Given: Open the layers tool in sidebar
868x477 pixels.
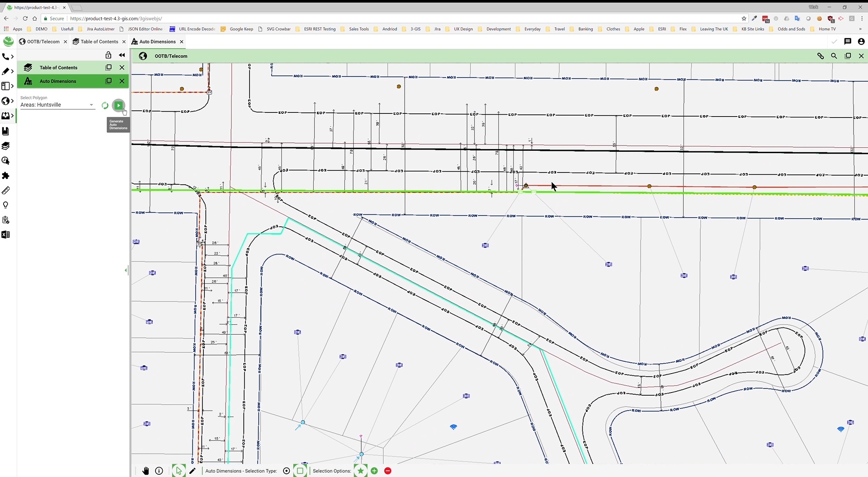Looking at the screenshot, I should click(x=5, y=145).
